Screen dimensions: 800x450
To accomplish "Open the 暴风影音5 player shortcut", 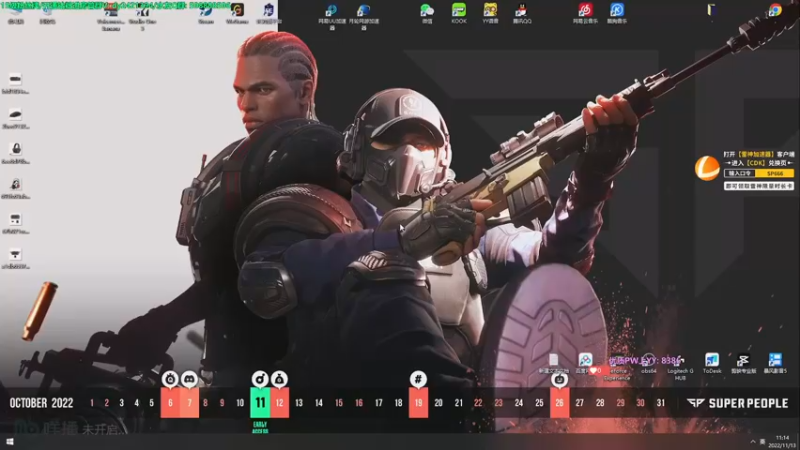I will [775, 363].
